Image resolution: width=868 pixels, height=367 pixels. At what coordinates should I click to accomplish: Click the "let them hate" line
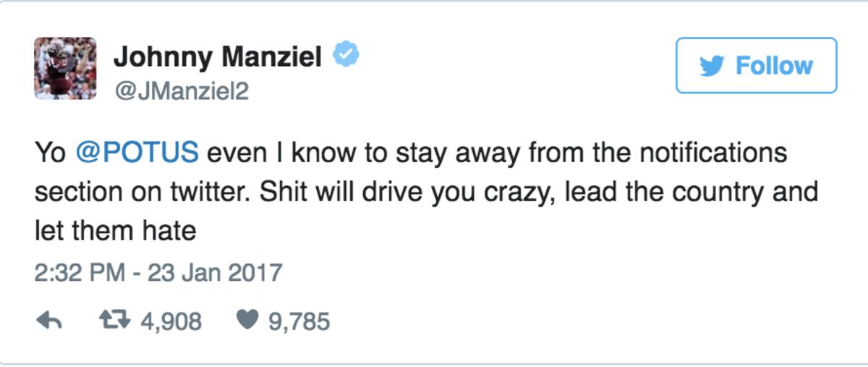115,231
